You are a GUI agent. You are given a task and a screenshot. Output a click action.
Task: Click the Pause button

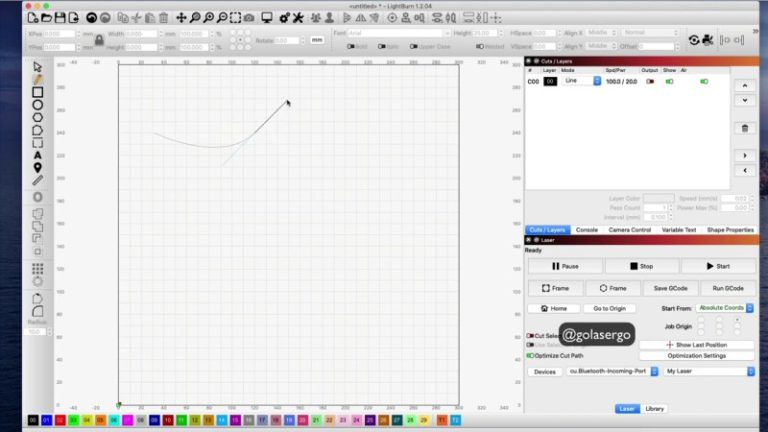coord(565,266)
